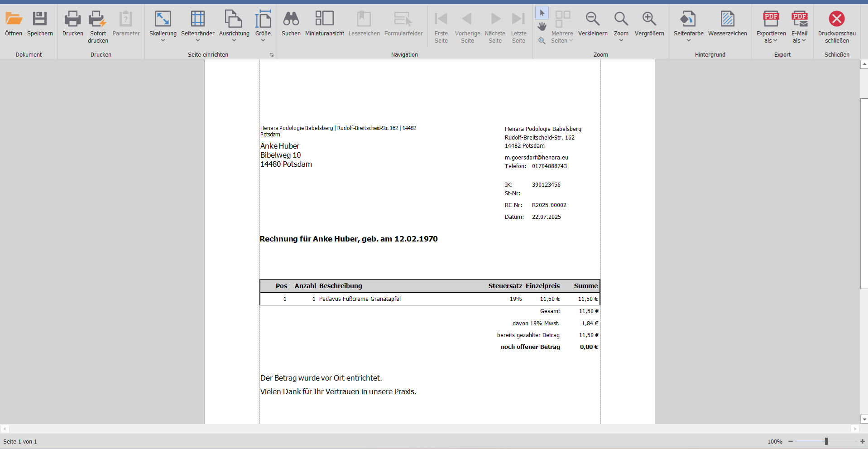Zoom out using Verkleinern
Viewport: 868px width, 449px height.
[x=592, y=19]
